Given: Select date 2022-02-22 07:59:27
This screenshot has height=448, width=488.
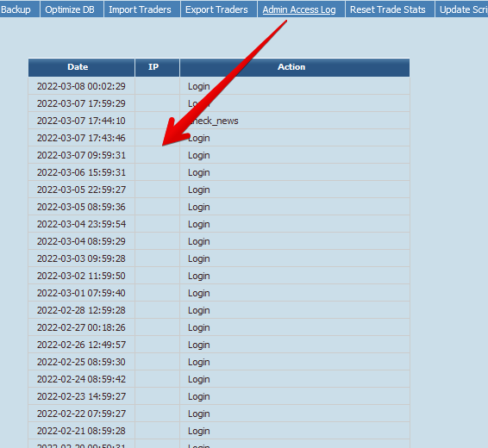Looking at the screenshot, I should pyautogui.click(x=81, y=414).
